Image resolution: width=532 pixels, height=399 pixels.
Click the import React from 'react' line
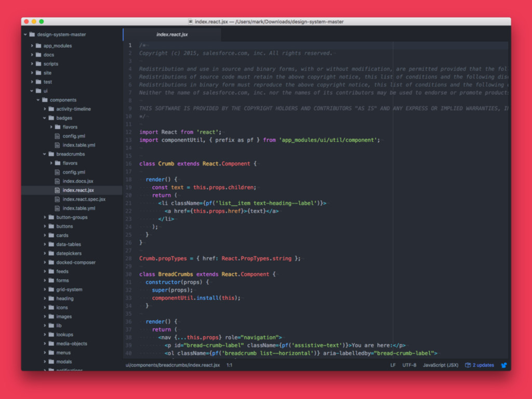[180, 132]
